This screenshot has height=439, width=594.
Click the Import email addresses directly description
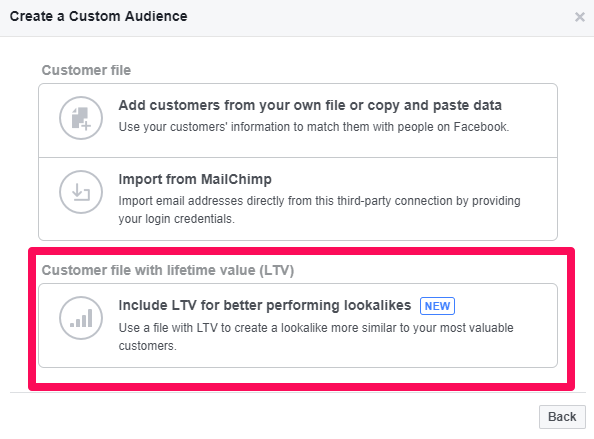pyautogui.click(x=319, y=201)
